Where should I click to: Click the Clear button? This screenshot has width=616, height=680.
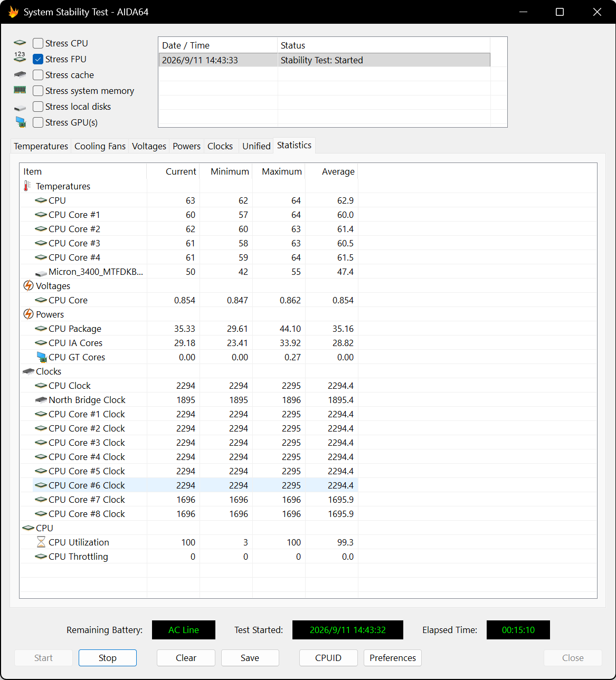coord(186,658)
